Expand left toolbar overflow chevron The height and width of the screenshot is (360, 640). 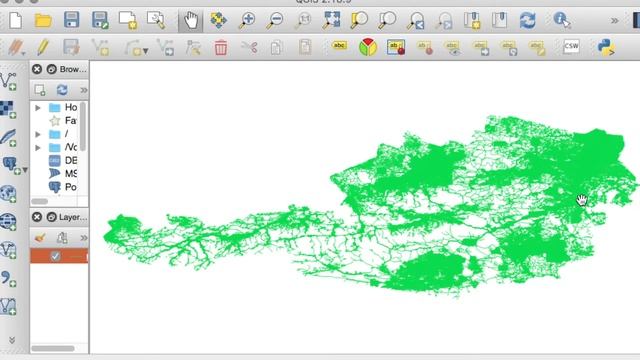click(12, 340)
